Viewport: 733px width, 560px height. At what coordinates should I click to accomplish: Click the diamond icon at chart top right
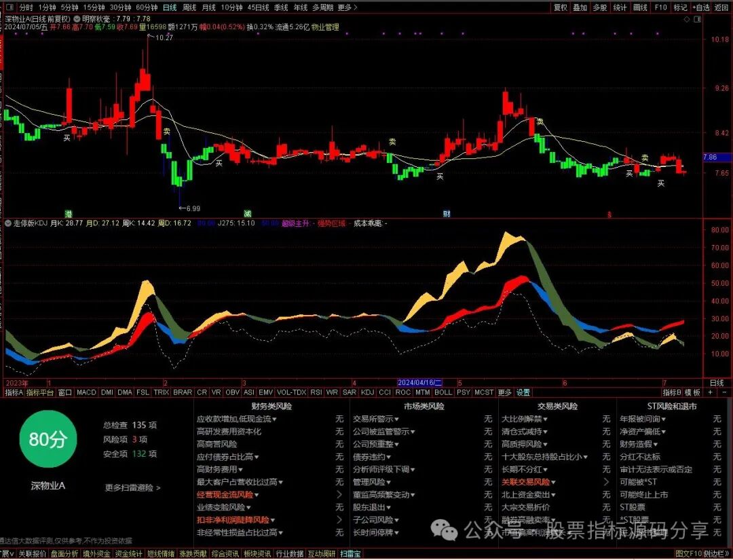[687, 19]
